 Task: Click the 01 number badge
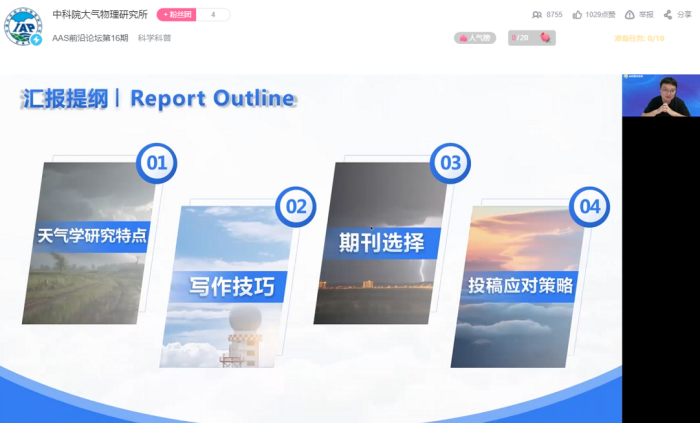point(156,163)
